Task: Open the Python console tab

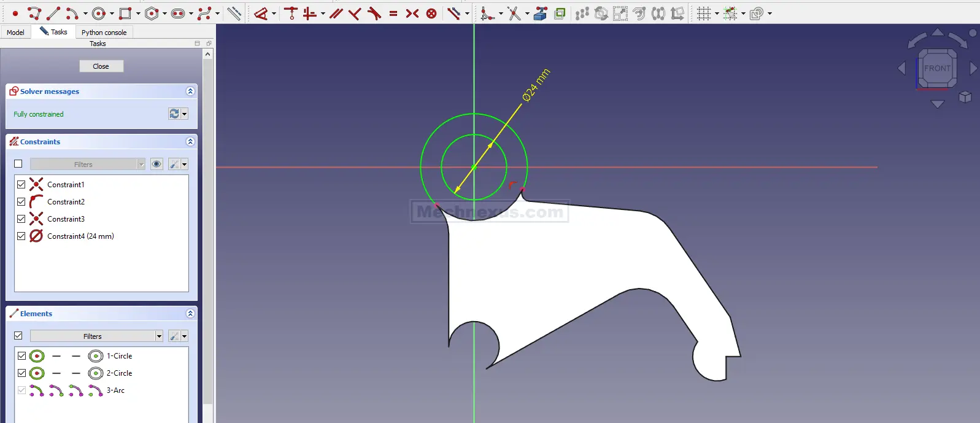Action: coord(104,32)
